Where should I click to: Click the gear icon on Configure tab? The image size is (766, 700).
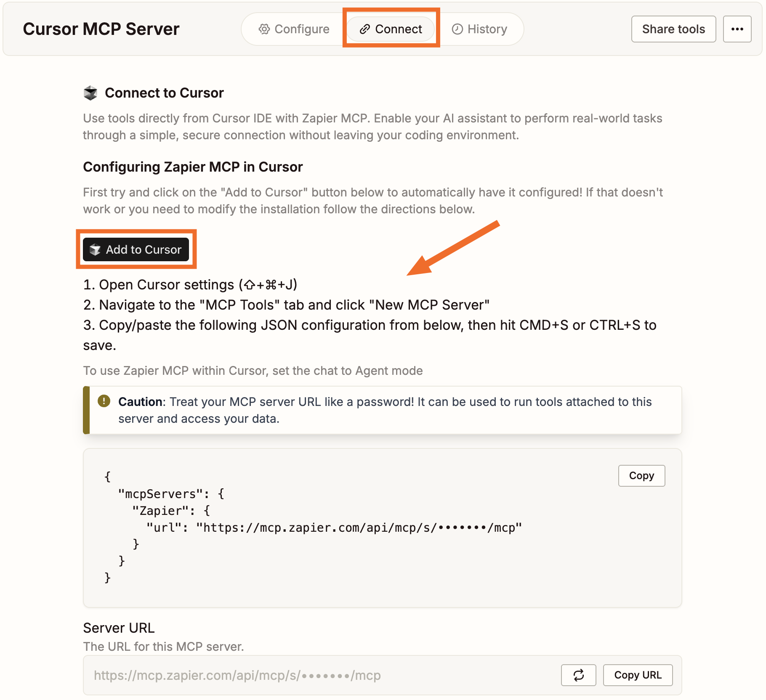point(264,29)
